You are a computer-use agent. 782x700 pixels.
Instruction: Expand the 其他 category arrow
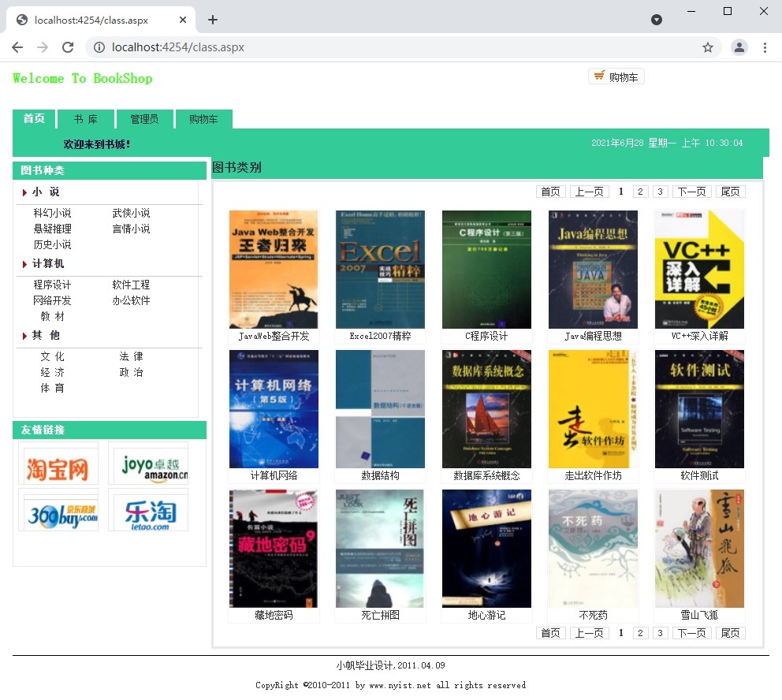[24, 336]
